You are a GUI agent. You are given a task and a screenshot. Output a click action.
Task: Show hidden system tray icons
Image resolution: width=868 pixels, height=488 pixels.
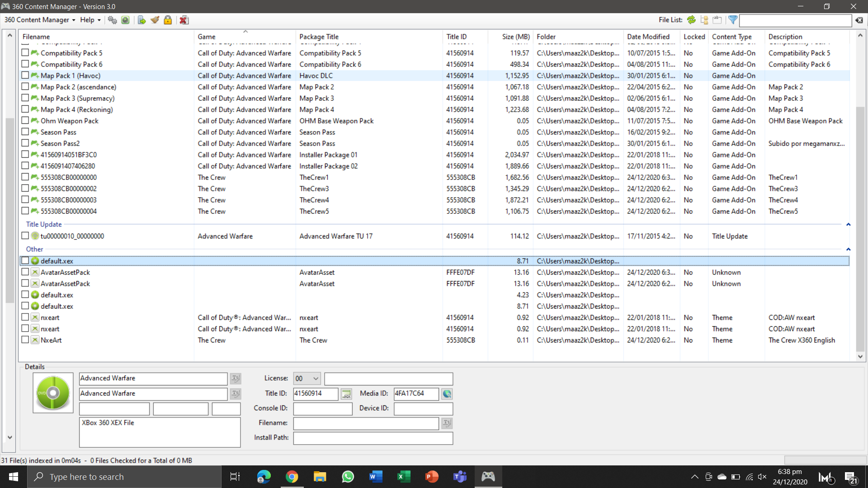[695, 477]
